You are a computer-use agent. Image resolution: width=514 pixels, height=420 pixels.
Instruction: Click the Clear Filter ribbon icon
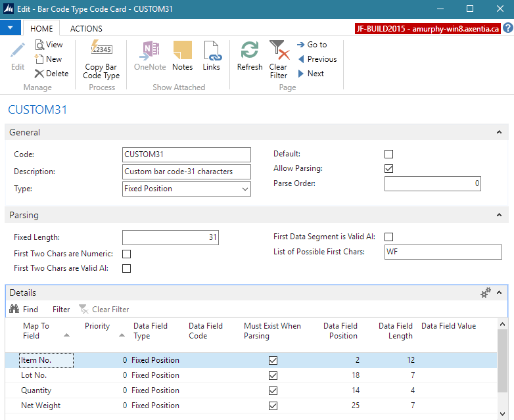279,51
